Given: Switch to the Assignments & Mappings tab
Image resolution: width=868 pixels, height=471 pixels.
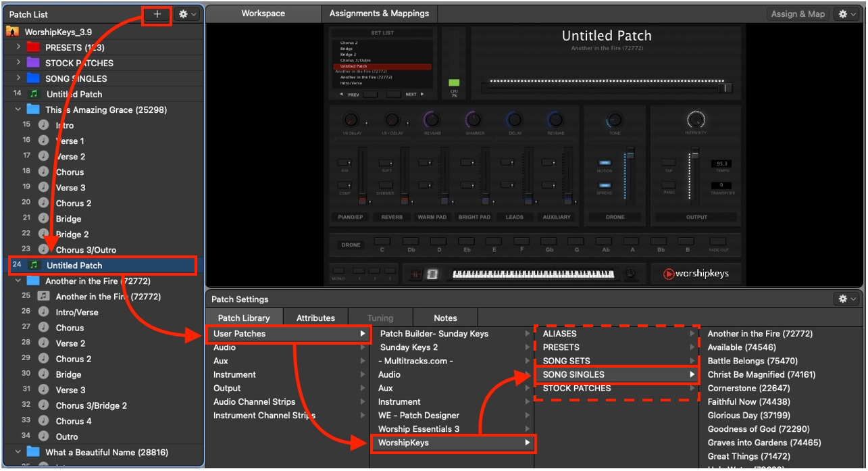Looking at the screenshot, I should click(x=379, y=14).
